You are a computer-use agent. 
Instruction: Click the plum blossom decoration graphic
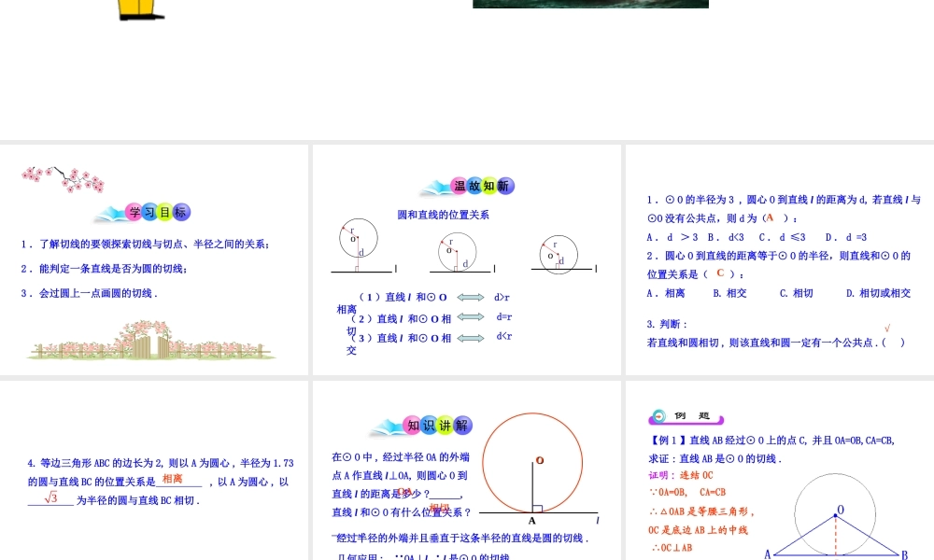62,180
